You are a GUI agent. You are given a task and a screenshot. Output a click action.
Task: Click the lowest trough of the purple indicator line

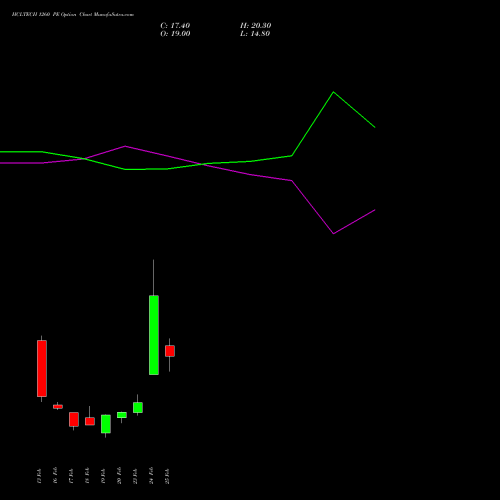point(333,233)
